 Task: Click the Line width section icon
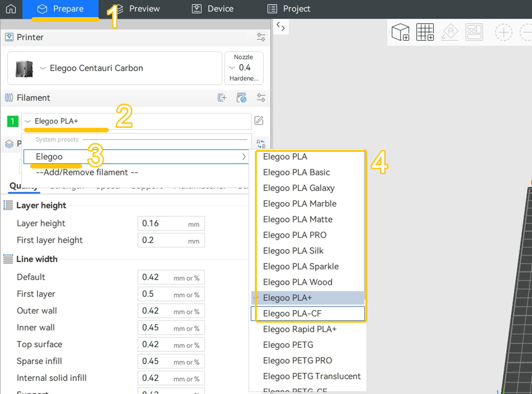click(8, 259)
